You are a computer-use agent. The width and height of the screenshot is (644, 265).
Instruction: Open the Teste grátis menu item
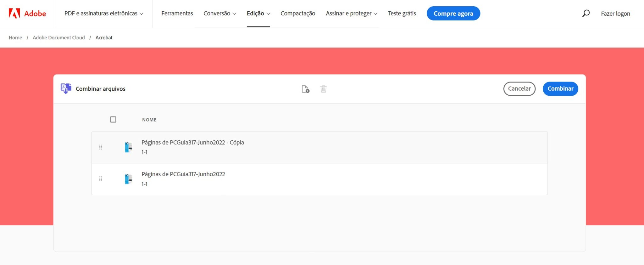coord(402,14)
